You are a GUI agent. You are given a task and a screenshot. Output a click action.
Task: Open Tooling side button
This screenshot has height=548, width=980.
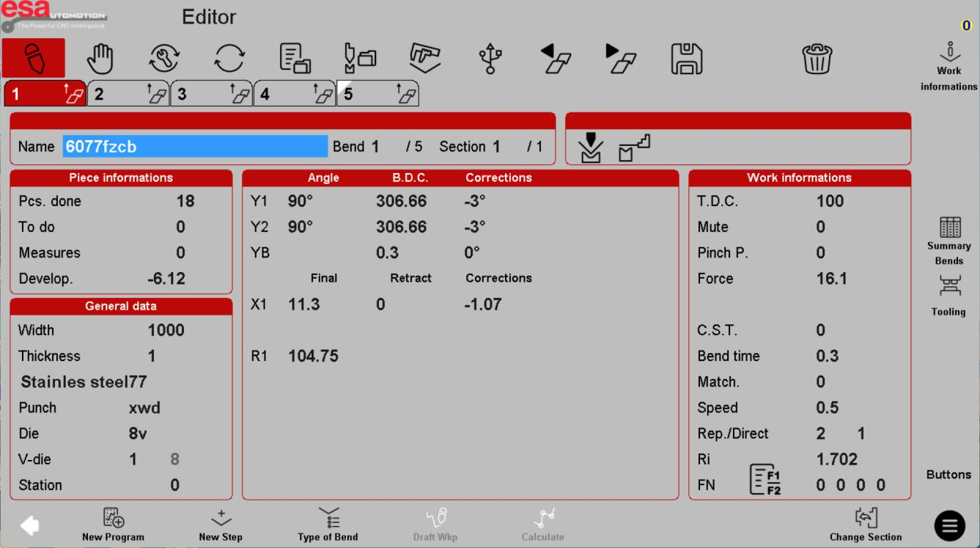point(949,296)
